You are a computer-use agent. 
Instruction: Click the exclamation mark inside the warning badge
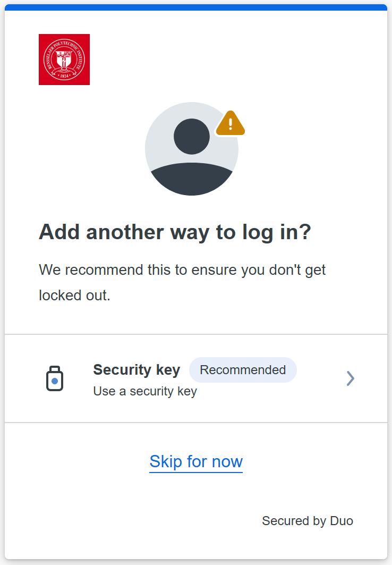pos(229,123)
